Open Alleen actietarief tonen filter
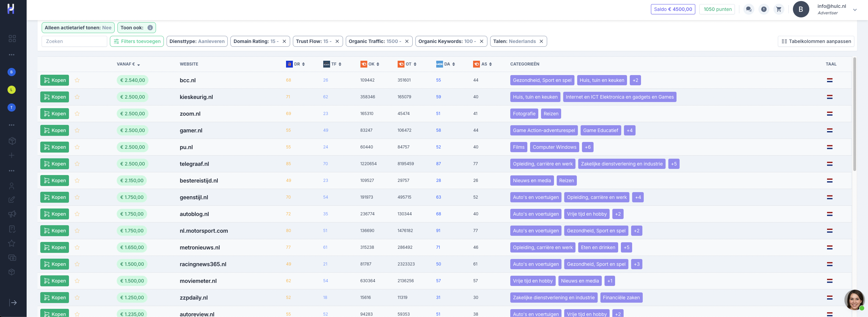 click(78, 28)
